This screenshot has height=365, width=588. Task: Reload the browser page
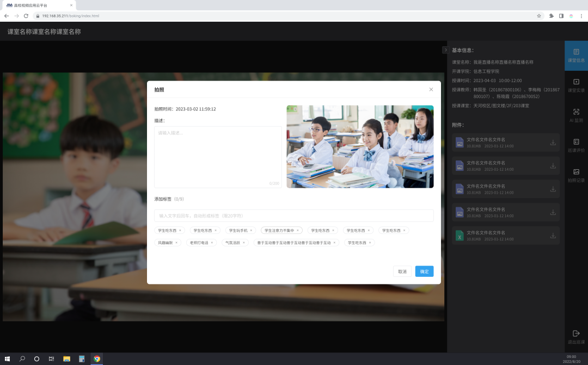[26, 16]
